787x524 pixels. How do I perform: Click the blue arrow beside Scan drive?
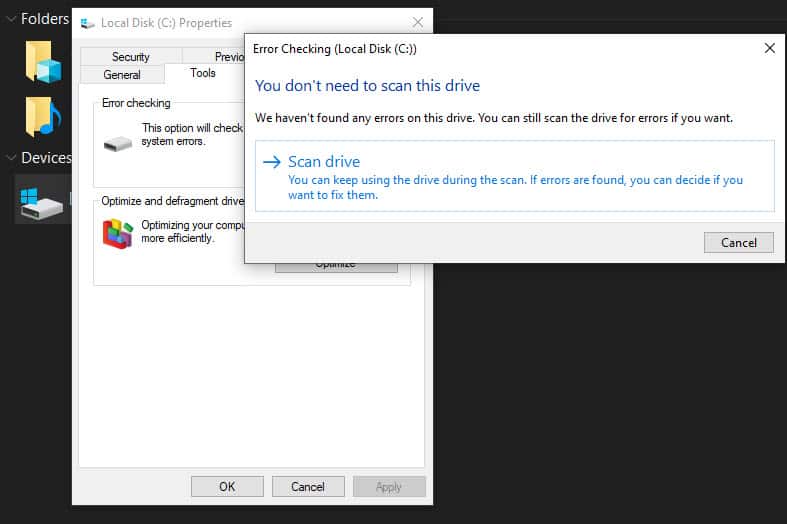coord(272,162)
